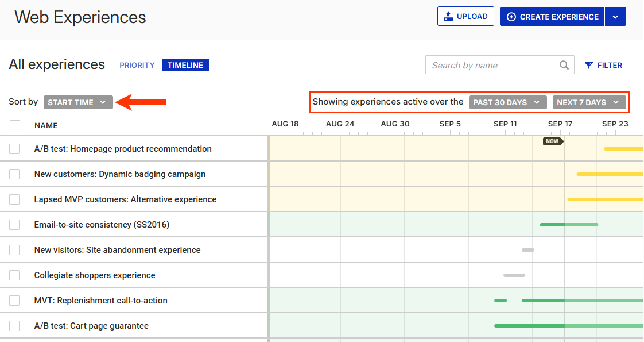The width and height of the screenshot is (644, 342).
Task: Toggle the select-all checkbox in header
Action: click(15, 125)
